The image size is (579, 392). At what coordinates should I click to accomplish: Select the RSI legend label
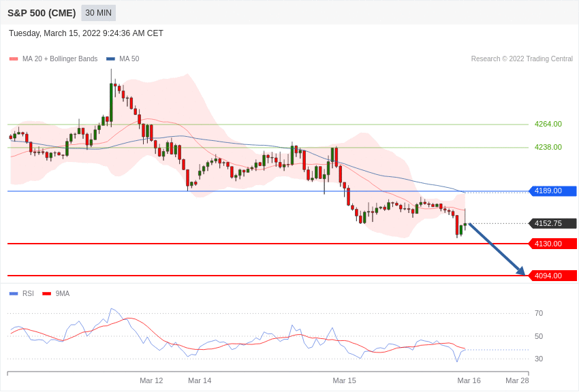pyautogui.click(x=28, y=294)
